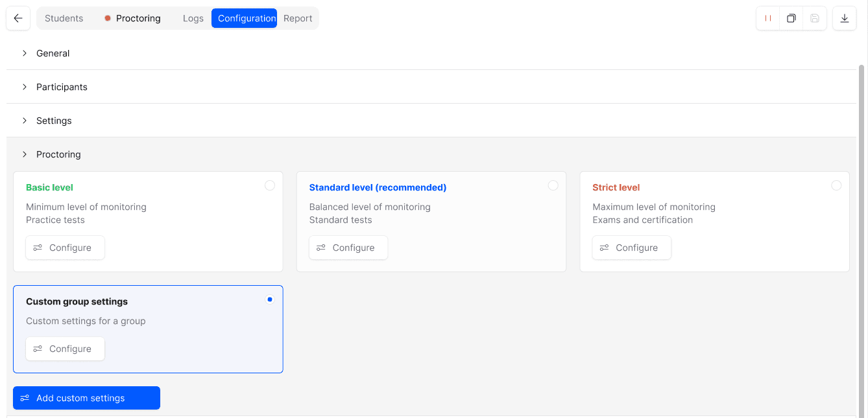Configure Custom group settings

coord(65,349)
